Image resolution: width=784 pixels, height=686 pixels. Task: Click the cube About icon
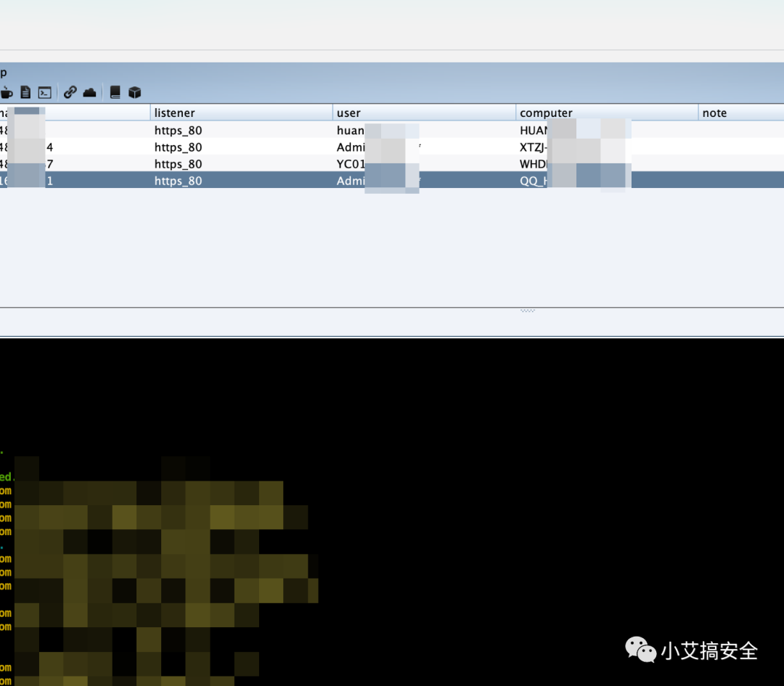[x=134, y=92]
